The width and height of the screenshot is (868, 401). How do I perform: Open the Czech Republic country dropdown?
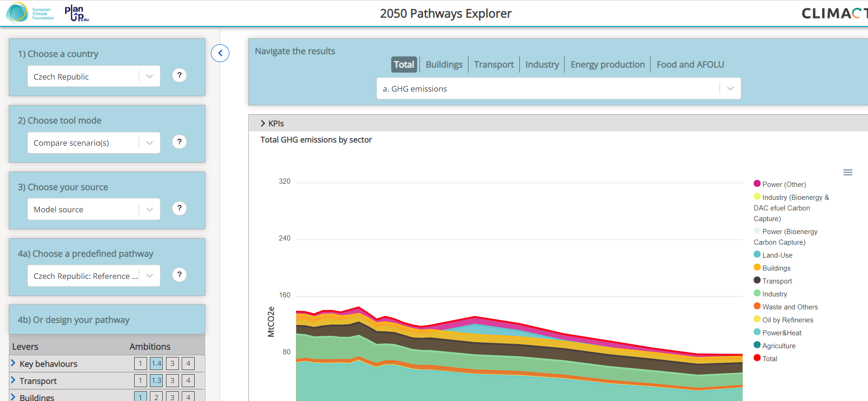(94, 77)
